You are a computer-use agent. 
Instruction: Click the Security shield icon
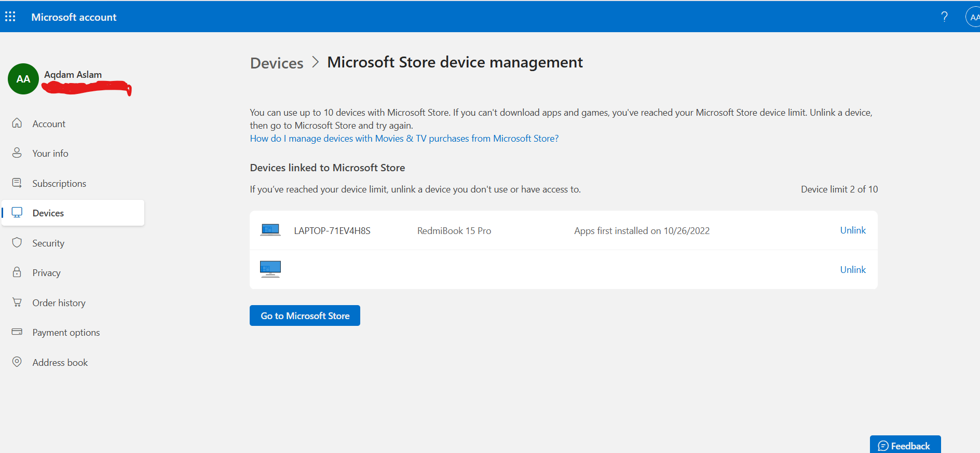point(17,243)
